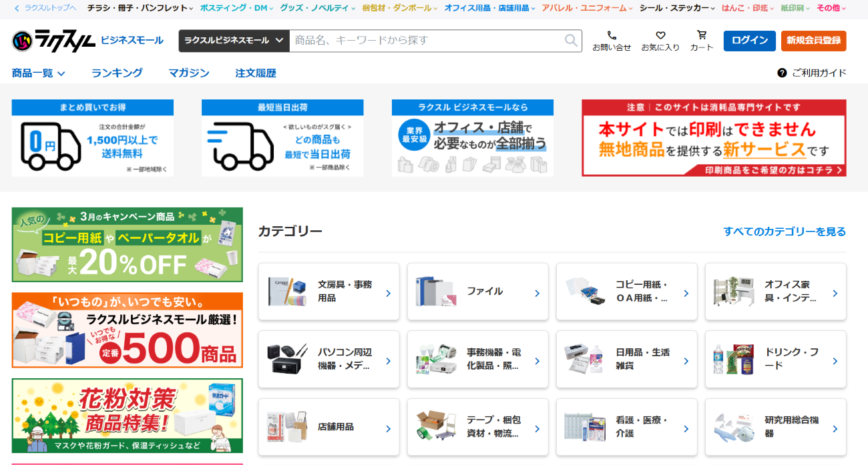Open the 注文履歴 menu item
The height and width of the screenshot is (465, 868).
pos(255,73)
